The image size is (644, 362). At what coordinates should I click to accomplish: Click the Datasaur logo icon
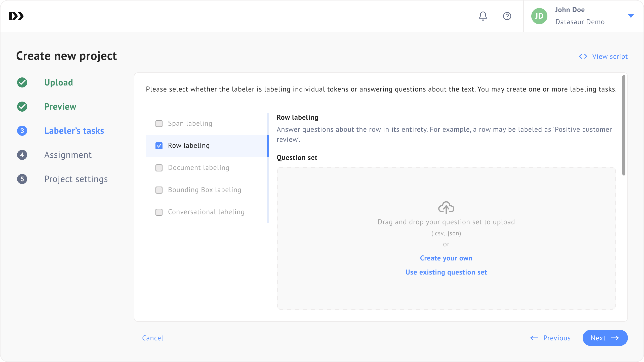pyautogui.click(x=16, y=16)
